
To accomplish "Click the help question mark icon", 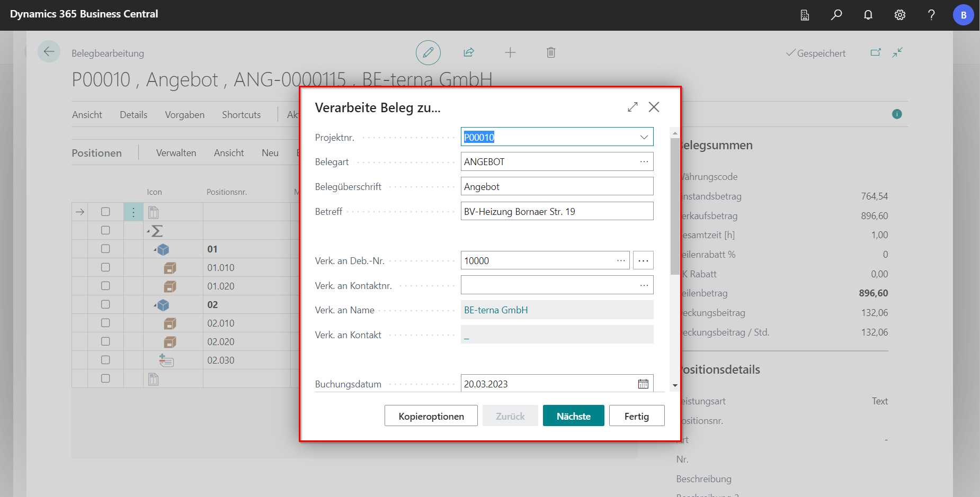I will click(931, 15).
